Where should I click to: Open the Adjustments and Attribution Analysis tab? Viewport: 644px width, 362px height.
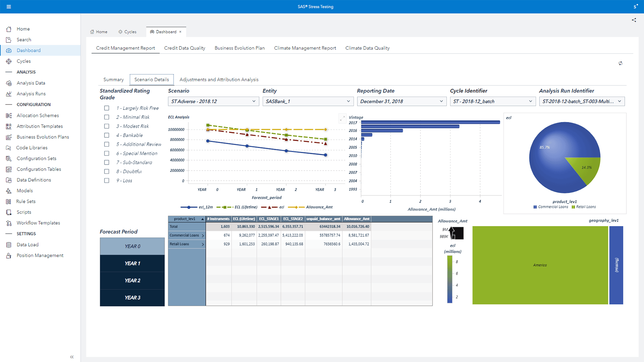point(218,79)
